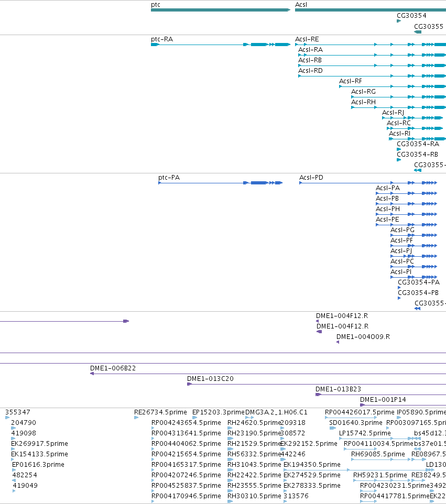446x504 pixels.
Task: Select the RH24620.5prime EST label
Action: coord(254,423)
